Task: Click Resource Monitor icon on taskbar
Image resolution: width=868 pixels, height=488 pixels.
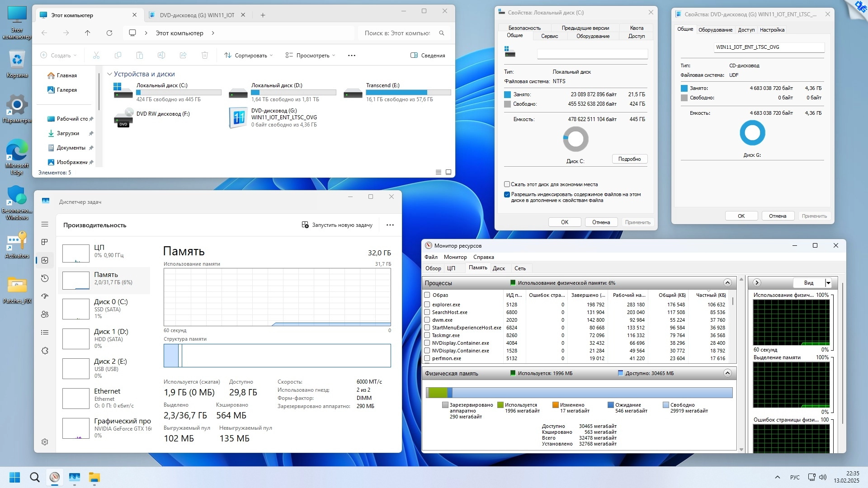Action: tap(55, 477)
